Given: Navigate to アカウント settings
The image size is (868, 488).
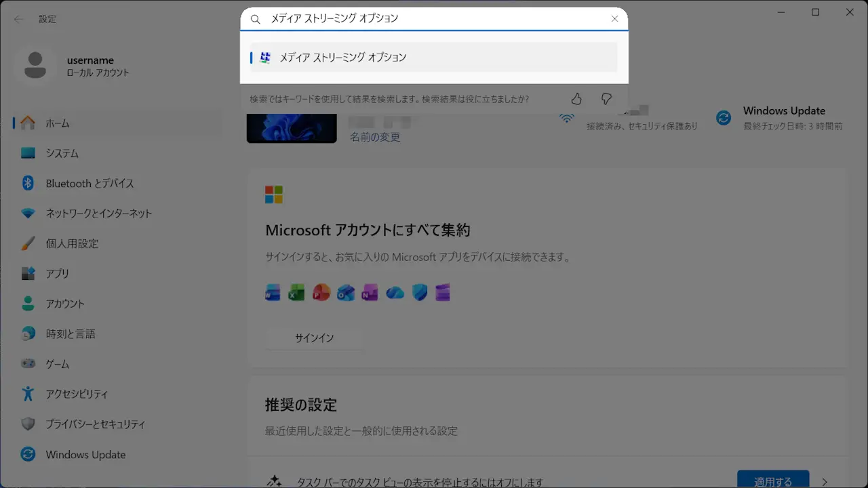Looking at the screenshot, I should click(x=65, y=304).
